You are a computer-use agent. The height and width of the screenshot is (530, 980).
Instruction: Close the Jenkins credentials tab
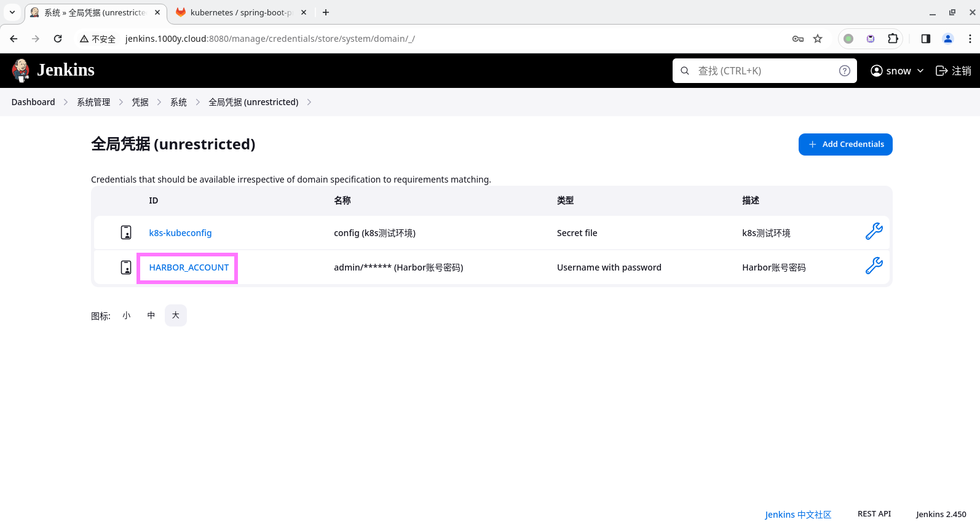pyautogui.click(x=157, y=12)
